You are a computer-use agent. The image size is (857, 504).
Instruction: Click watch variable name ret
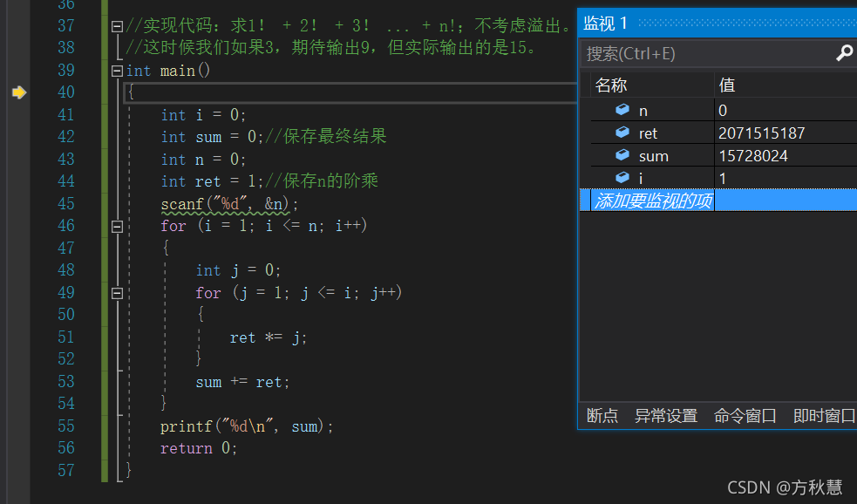648,133
